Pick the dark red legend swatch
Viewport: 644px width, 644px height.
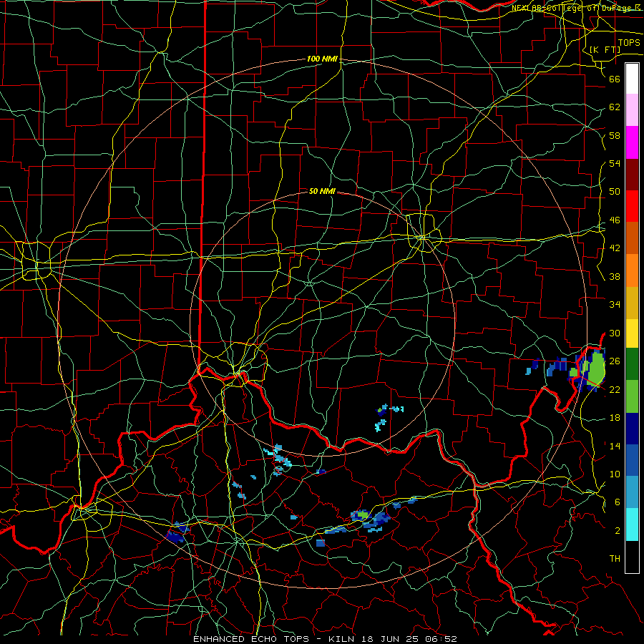coord(632,174)
